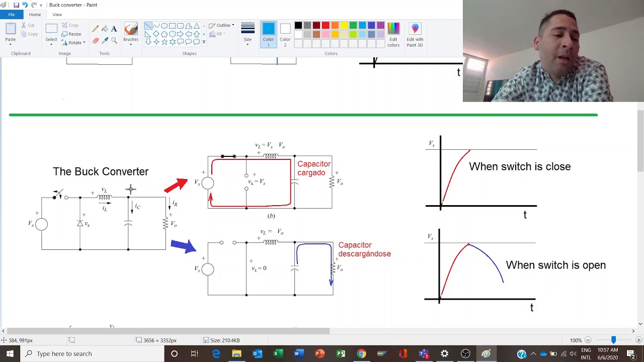
Task: Pick the red color swatch
Action: point(326,26)
